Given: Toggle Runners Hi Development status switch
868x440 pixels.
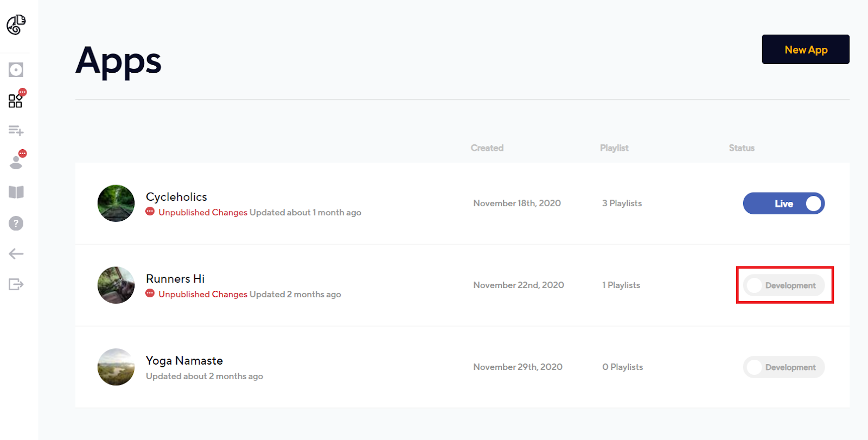Looking at the screenshot, I should click(x=783, y=285).
